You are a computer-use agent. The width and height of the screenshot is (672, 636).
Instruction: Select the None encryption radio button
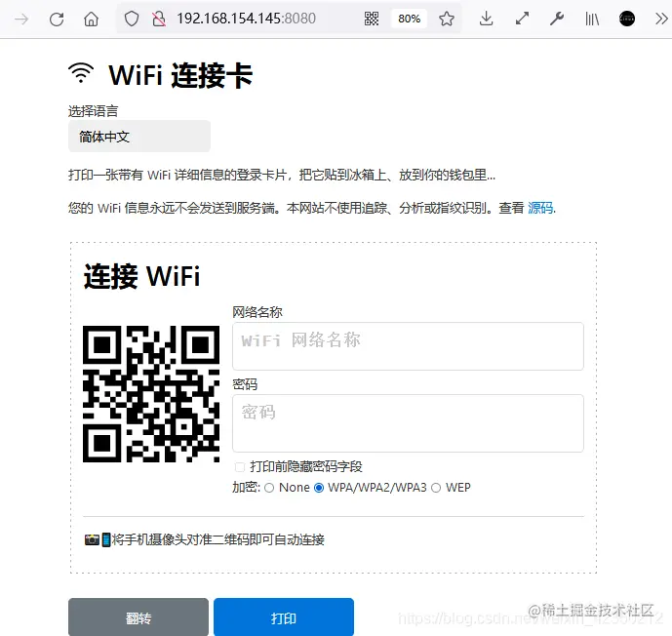(x=269, y=488)
